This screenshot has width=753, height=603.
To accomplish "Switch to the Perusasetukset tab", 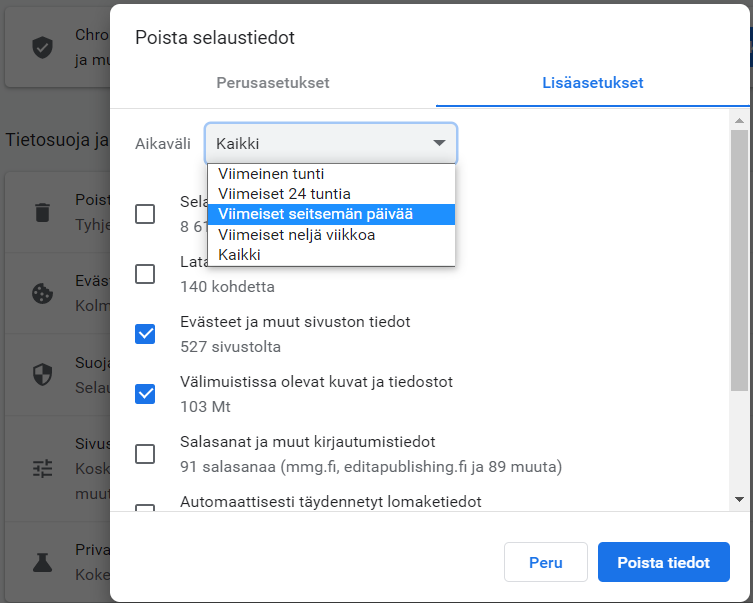I will point(273,83).
